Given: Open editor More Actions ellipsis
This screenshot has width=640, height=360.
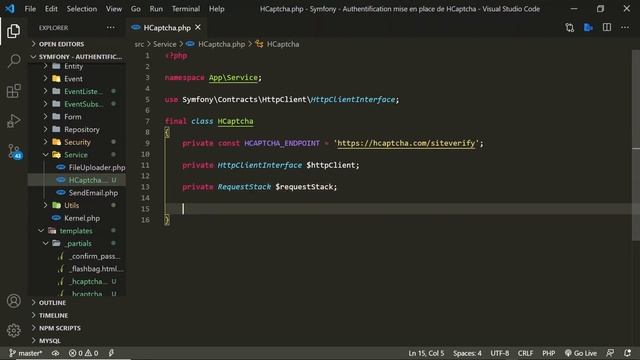Looking at the screenshot, I should [625, 28].
